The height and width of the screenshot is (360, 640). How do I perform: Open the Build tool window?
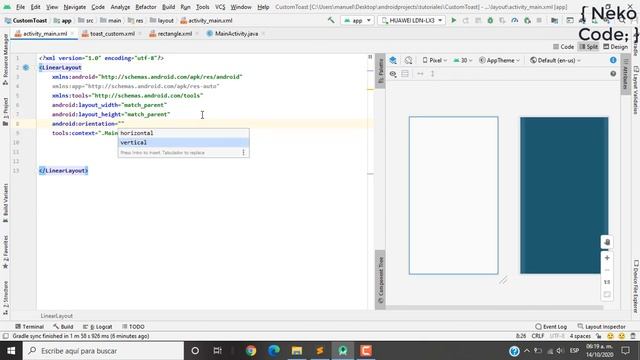(x=63, y=327)
